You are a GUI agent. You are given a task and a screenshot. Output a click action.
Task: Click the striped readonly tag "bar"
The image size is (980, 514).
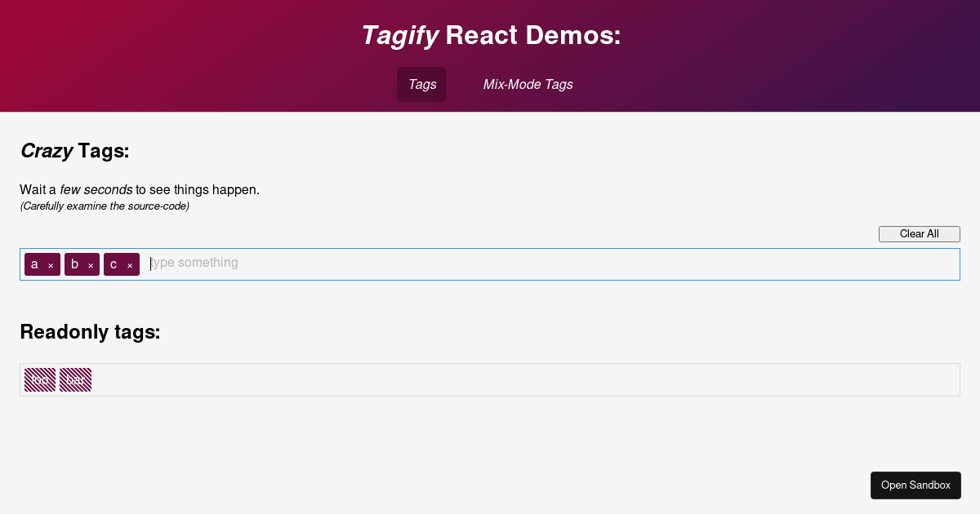75,379
